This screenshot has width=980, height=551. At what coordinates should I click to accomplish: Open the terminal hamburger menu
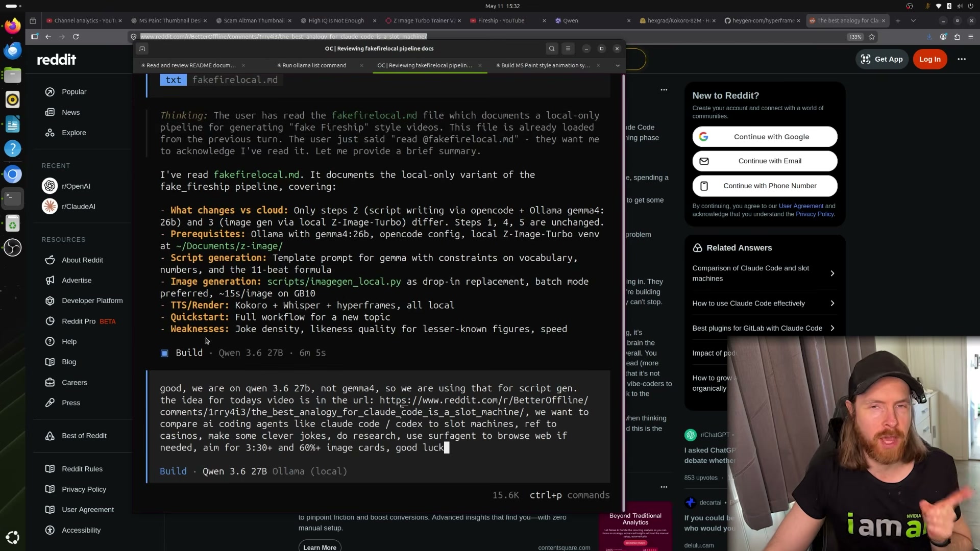coord(568,48)
